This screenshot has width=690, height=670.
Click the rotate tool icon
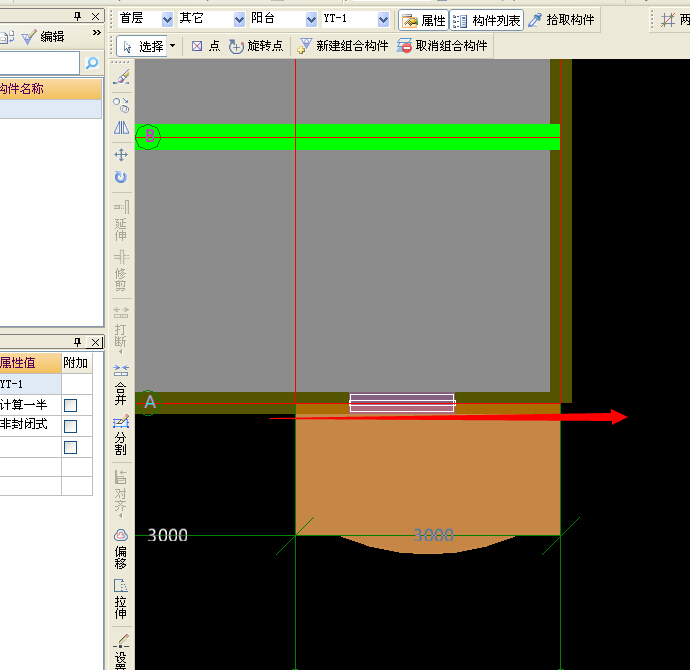(x=121, y=177)
